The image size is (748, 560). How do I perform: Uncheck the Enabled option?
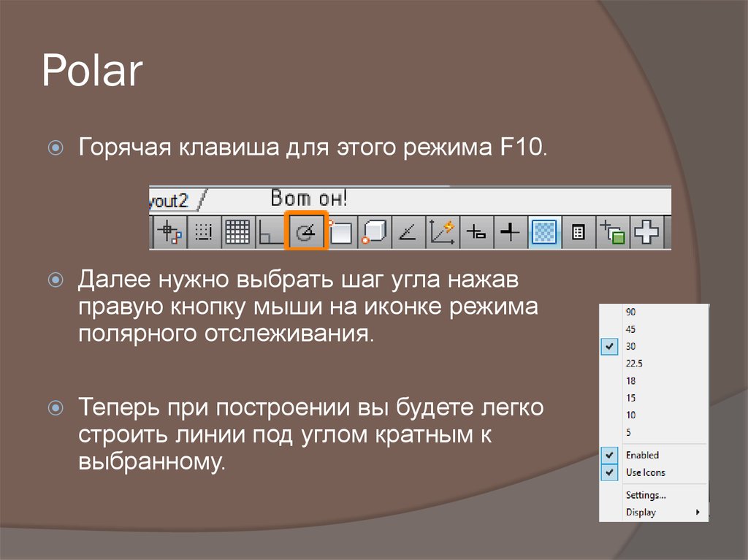641,455
